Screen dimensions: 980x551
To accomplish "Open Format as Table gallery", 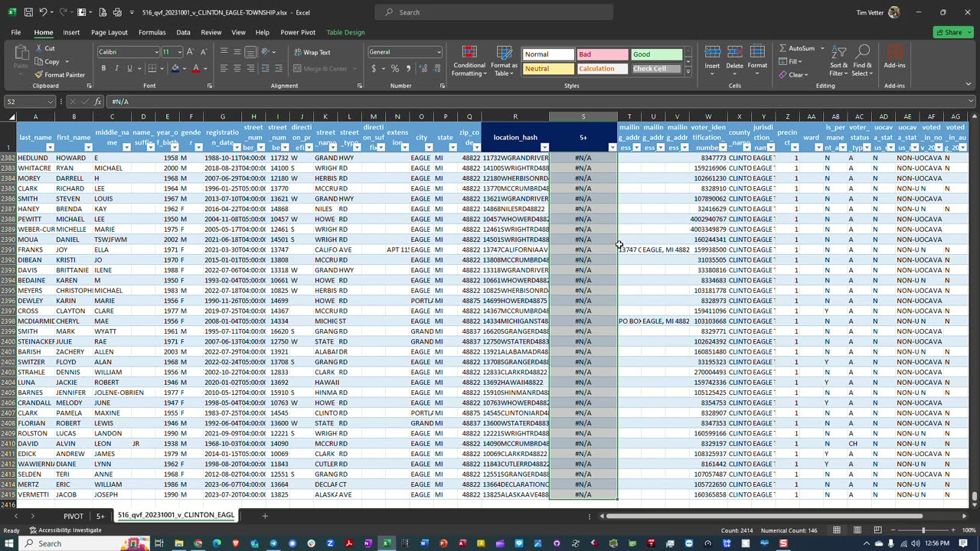I will 504,61.
